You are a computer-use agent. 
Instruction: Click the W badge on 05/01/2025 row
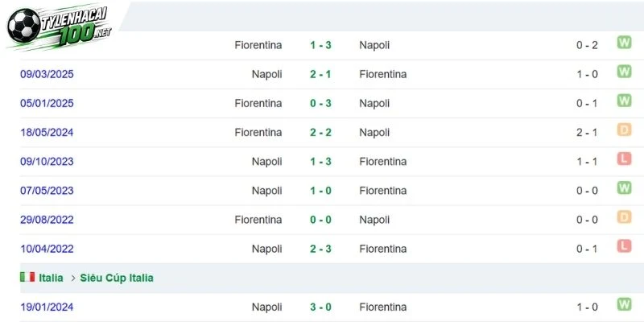pyautogui.click(x=624, y=101)
